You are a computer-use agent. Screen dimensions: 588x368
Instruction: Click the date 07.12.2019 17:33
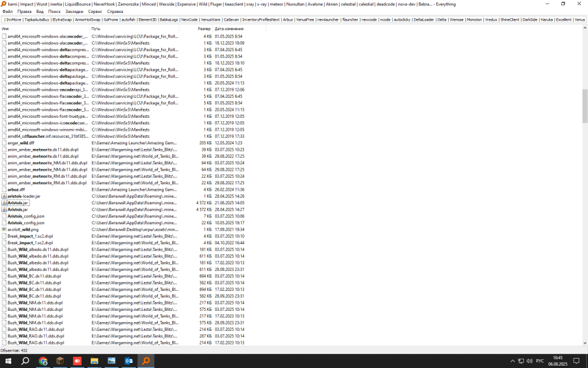click(229, 137)
